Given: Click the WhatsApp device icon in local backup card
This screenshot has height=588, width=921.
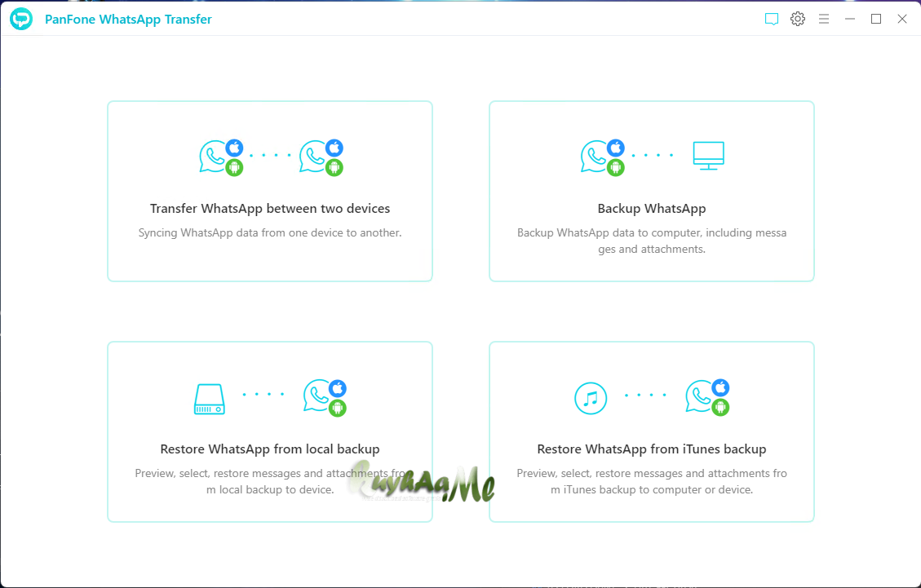Looking at the screenshot, I should pyautogui.click(x=325, y=398).
